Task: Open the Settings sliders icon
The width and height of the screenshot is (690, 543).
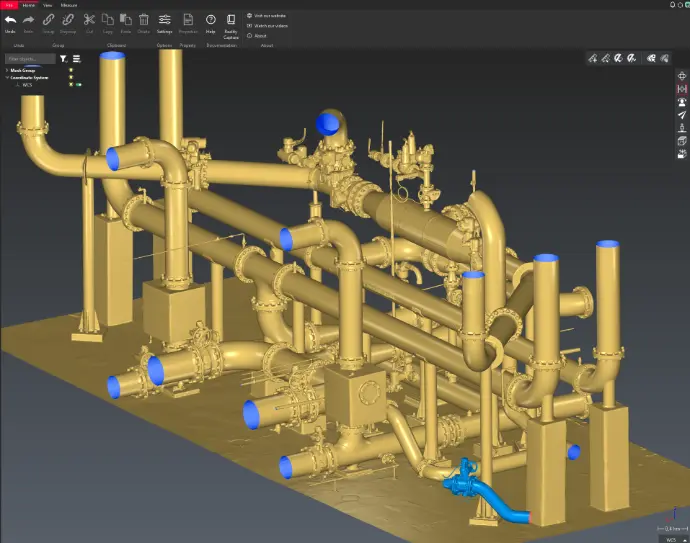Action: point(165,20)
